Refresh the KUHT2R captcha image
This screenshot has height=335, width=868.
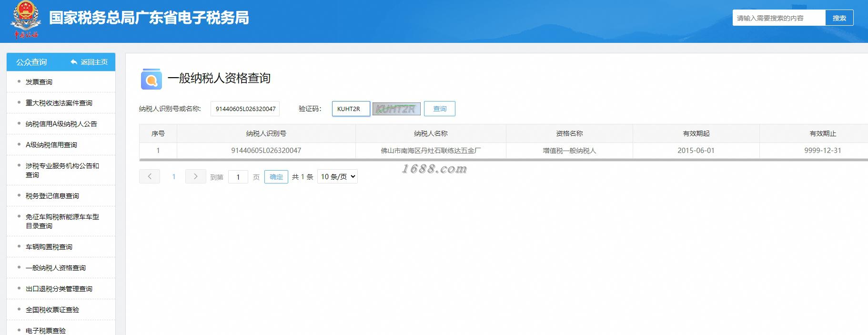(396, 109)
